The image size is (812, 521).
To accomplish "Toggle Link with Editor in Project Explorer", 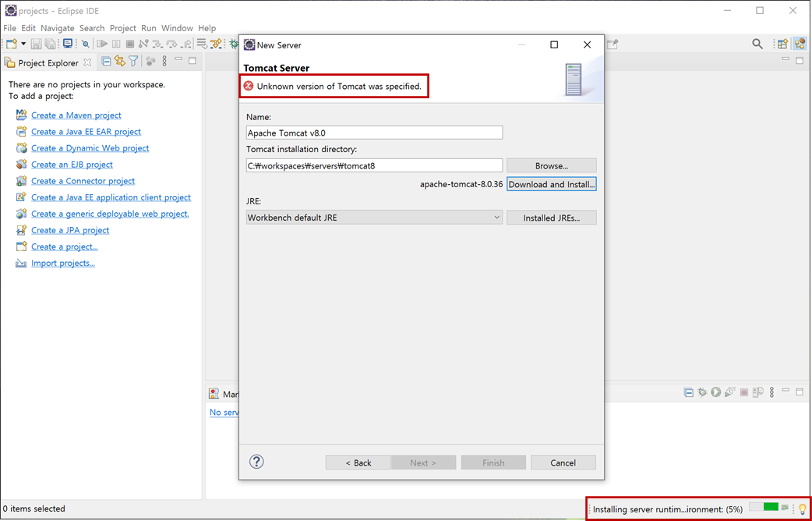I will point(120,62).
